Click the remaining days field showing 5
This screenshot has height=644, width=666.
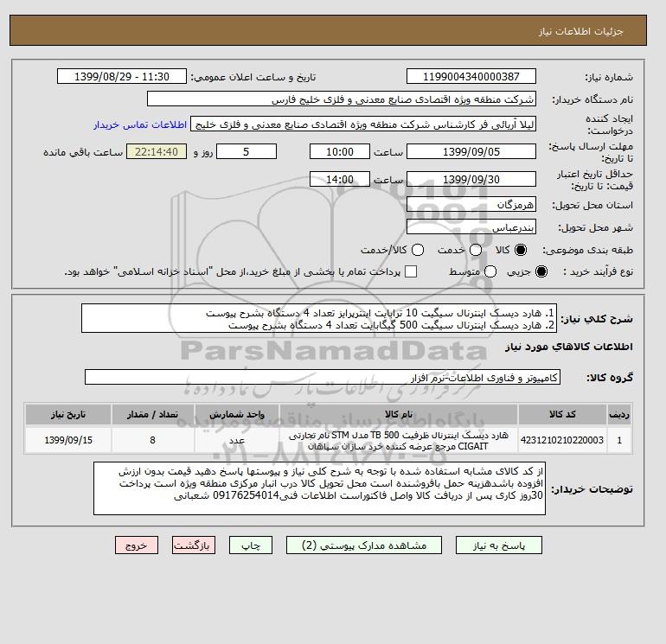247,151
